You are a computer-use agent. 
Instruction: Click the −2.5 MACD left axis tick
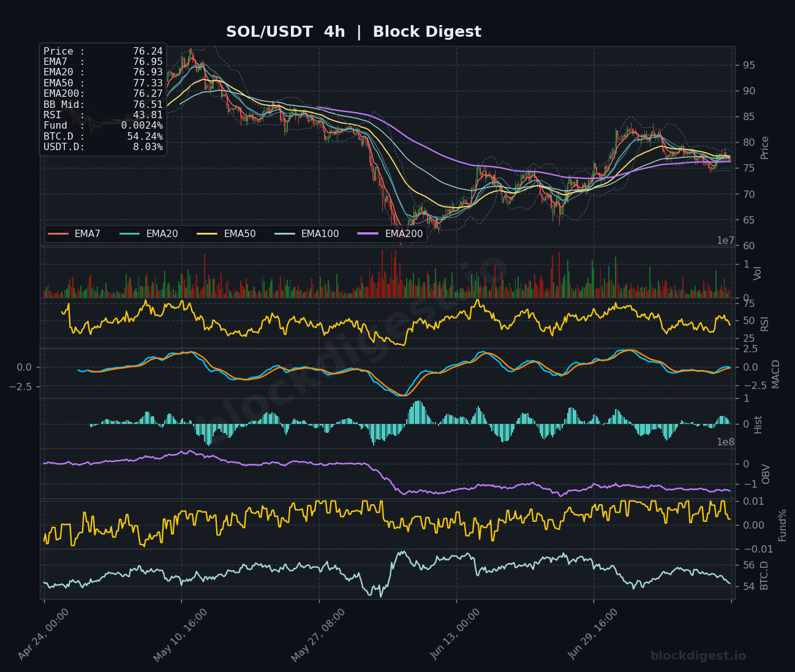point(20,387)
